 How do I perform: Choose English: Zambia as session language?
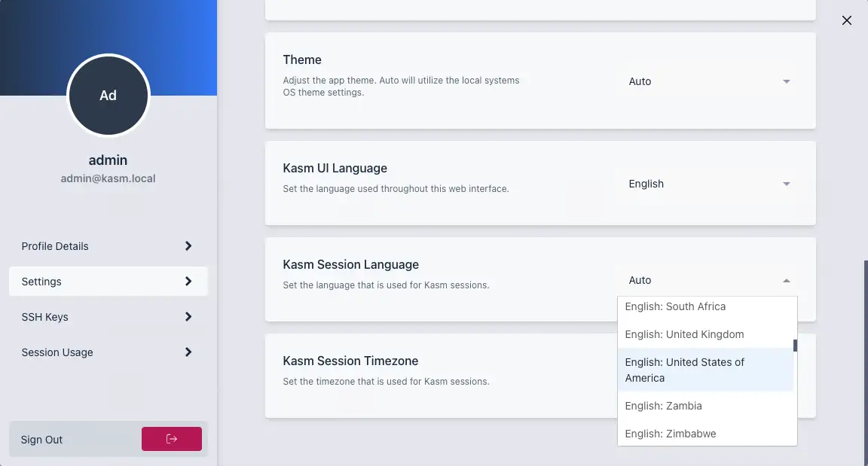663,406
